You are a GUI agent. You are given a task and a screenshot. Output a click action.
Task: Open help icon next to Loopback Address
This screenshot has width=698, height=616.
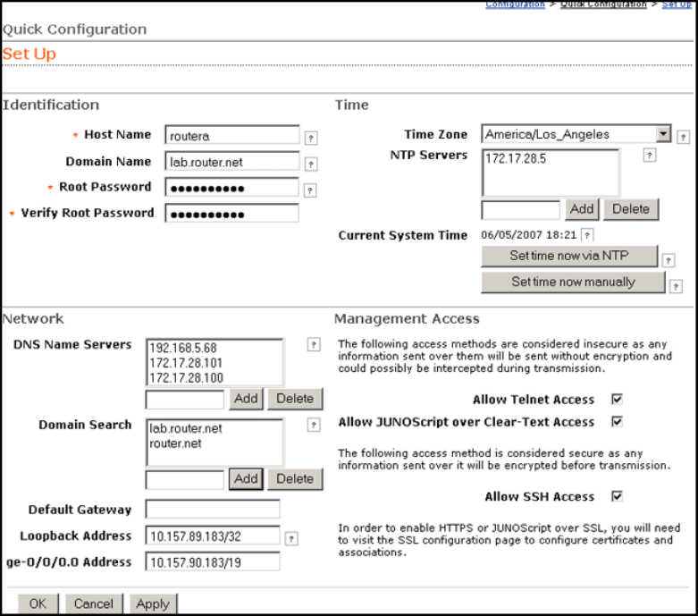point(291,538)
